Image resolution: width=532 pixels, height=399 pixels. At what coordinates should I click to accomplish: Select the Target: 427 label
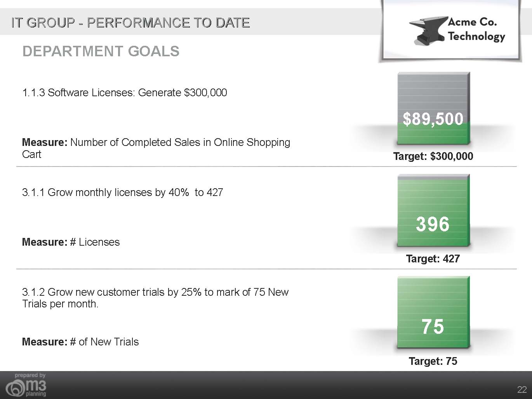tap(433, 259)
